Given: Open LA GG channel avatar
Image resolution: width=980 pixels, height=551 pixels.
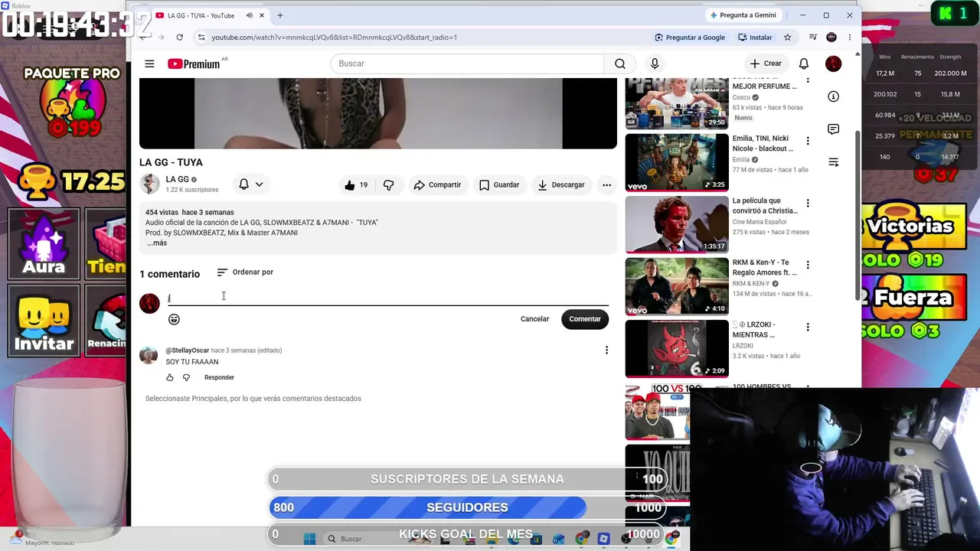Looking at the screenshot, I should (149, 184).
